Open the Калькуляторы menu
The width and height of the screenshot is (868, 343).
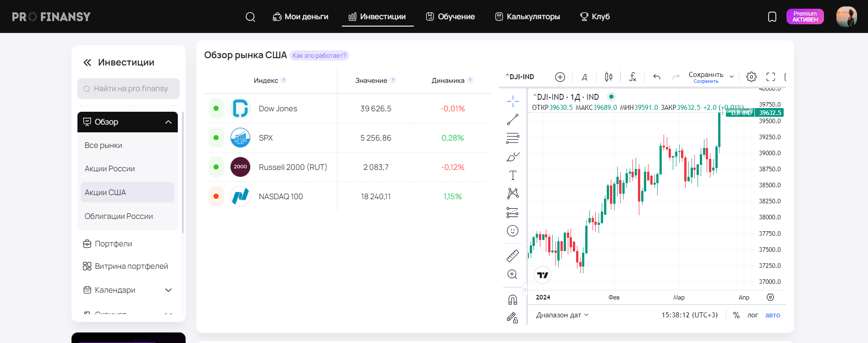527,16
